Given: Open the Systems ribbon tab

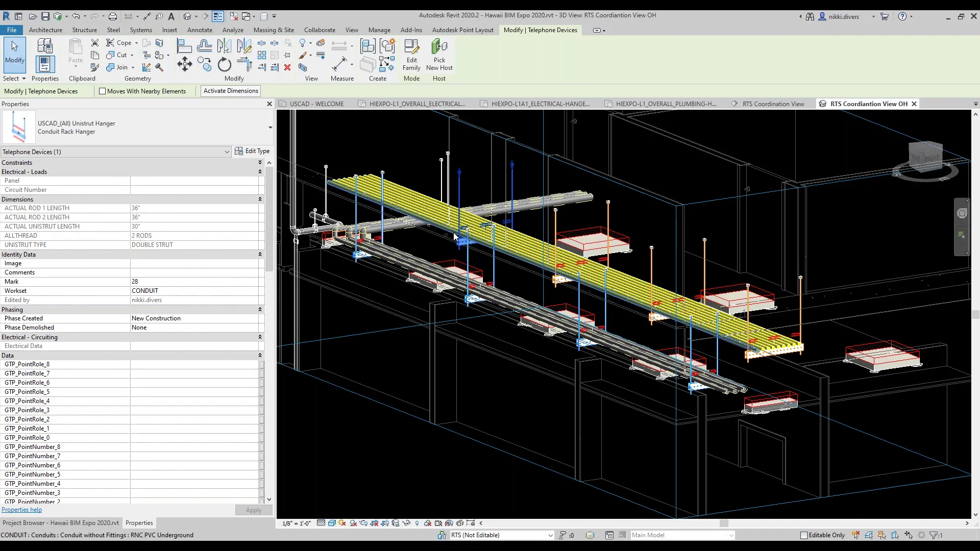Looking at the screenshot, I should [140, 30].
